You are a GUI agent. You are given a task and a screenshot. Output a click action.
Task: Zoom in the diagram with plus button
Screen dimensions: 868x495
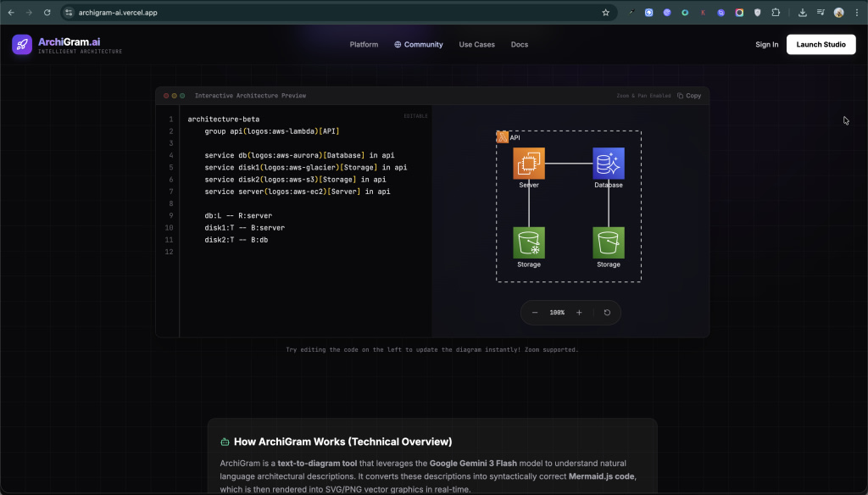[579, 313]
